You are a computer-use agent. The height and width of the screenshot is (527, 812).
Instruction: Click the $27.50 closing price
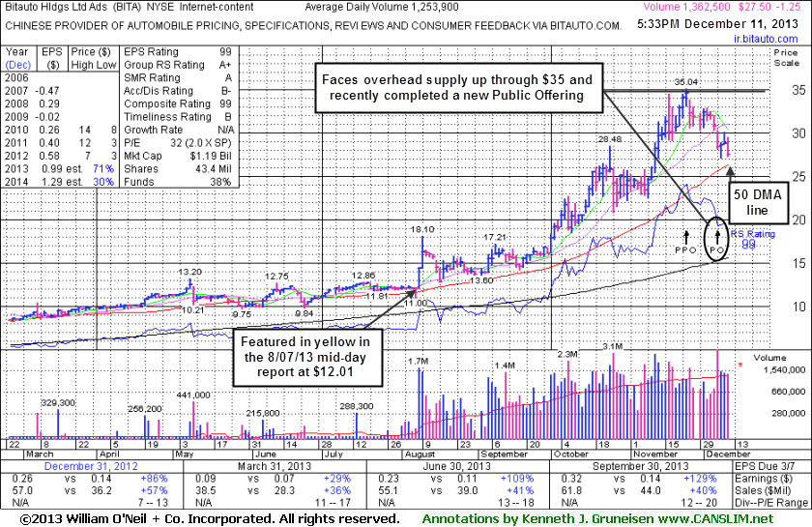coord(755,8)
